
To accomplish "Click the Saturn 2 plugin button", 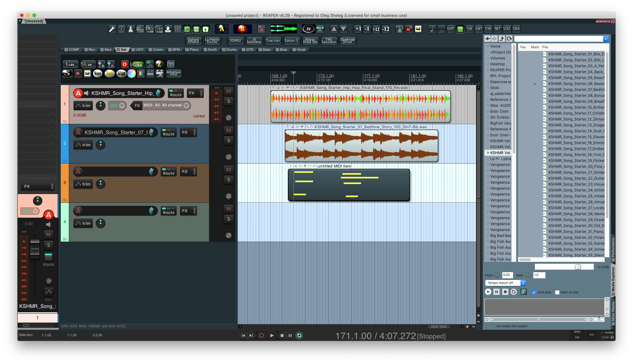I will (x=291, y=40).
